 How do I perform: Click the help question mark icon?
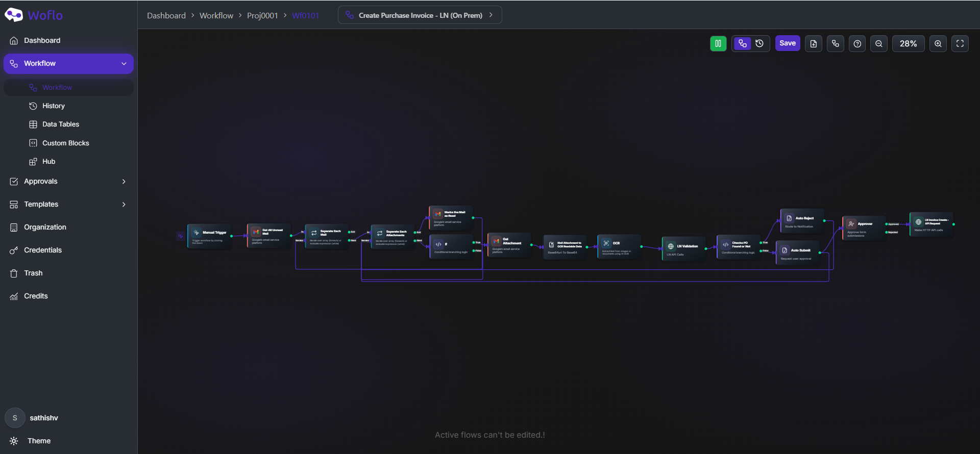pyautogui.click(x=857, y=44)
